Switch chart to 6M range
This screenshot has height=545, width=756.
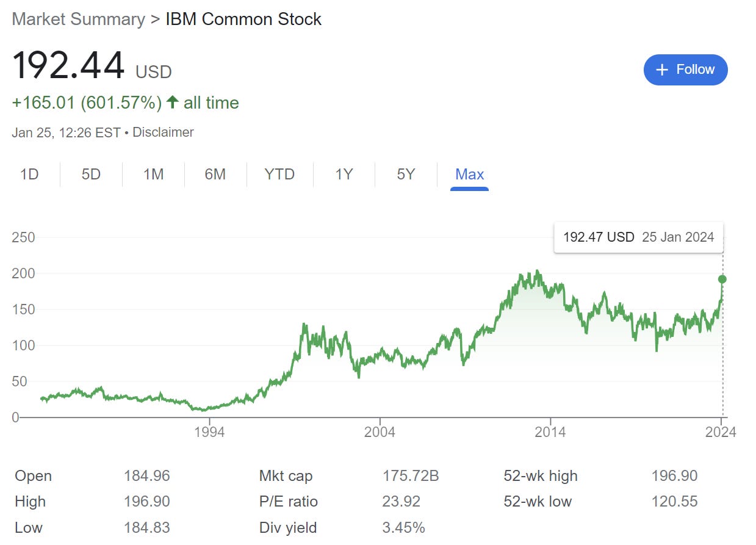pos(215,175)
